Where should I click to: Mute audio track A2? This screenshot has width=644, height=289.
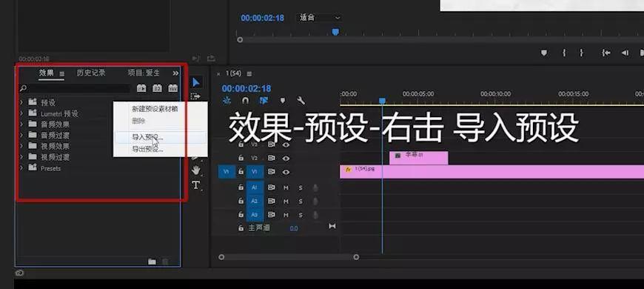click(286, 202)
